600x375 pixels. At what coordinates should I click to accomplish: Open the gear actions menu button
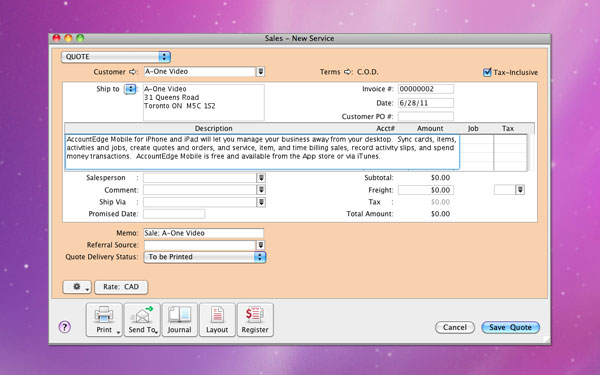click(x=77, y=287)
